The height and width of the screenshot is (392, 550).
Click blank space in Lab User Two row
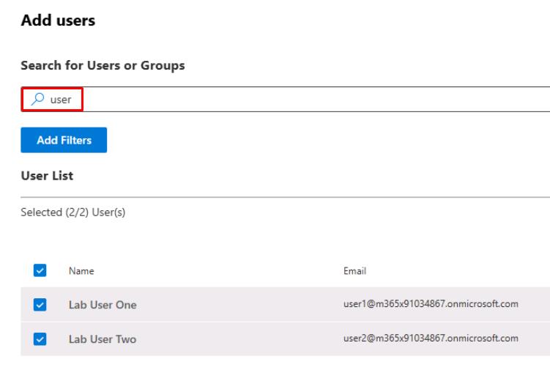click(234, 339)
